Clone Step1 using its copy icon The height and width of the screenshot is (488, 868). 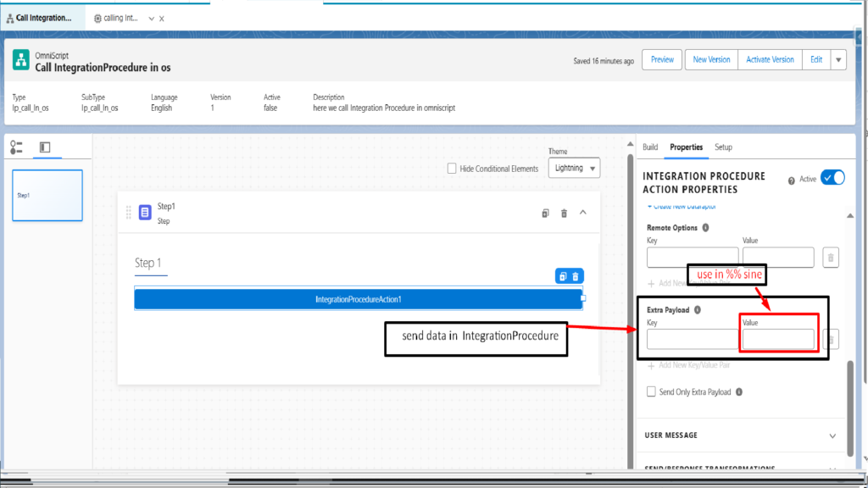pyautogui.click(x=545, y=213)
